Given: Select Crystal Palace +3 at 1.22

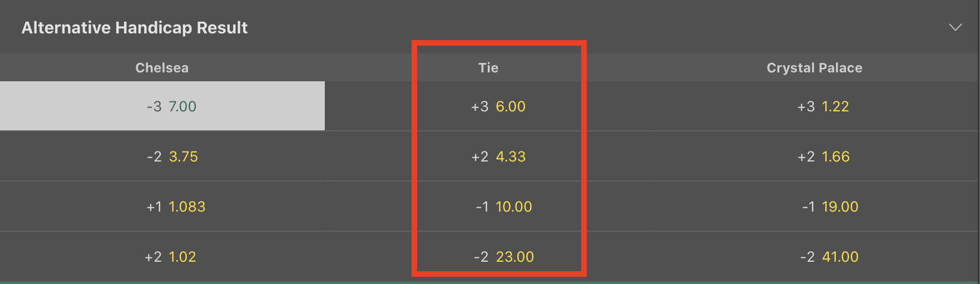Looking at the screenshot, I should (815, 106).
